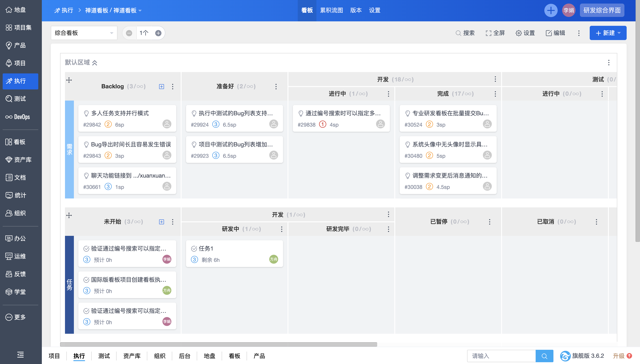This screenshot has height=364, width=640.
Task: Decrease the column count stepper
Action: 129,33
